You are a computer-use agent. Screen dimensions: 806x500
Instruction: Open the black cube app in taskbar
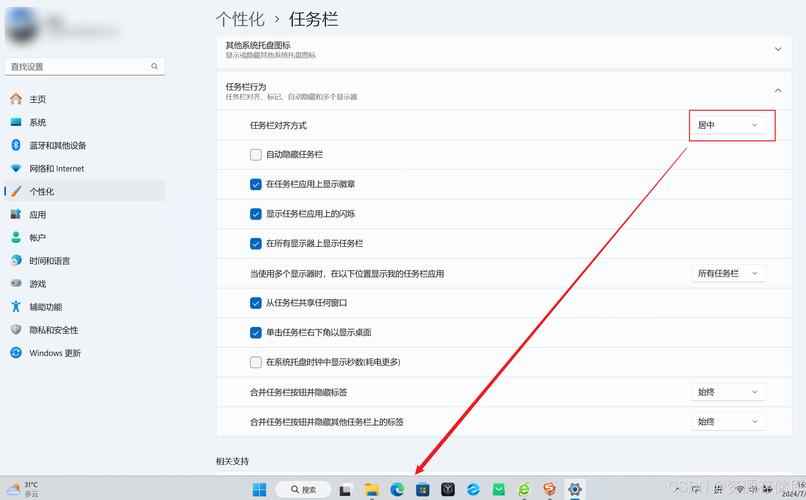[448, 490]
